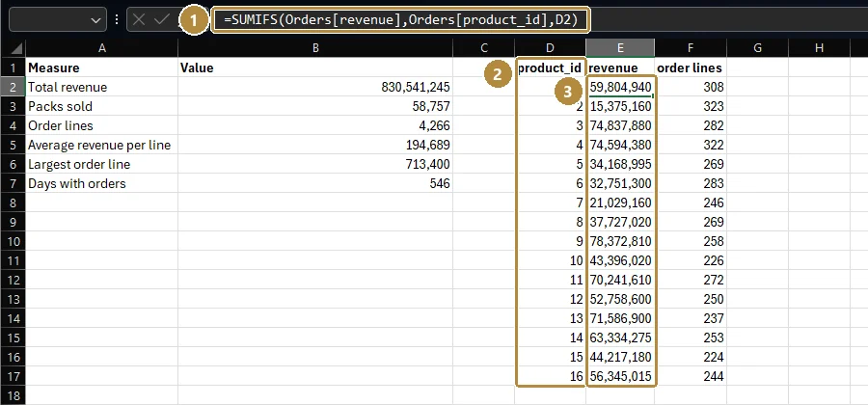
Task: Click the revenue cell 71,586,900
Action: [x=620, y=318]
